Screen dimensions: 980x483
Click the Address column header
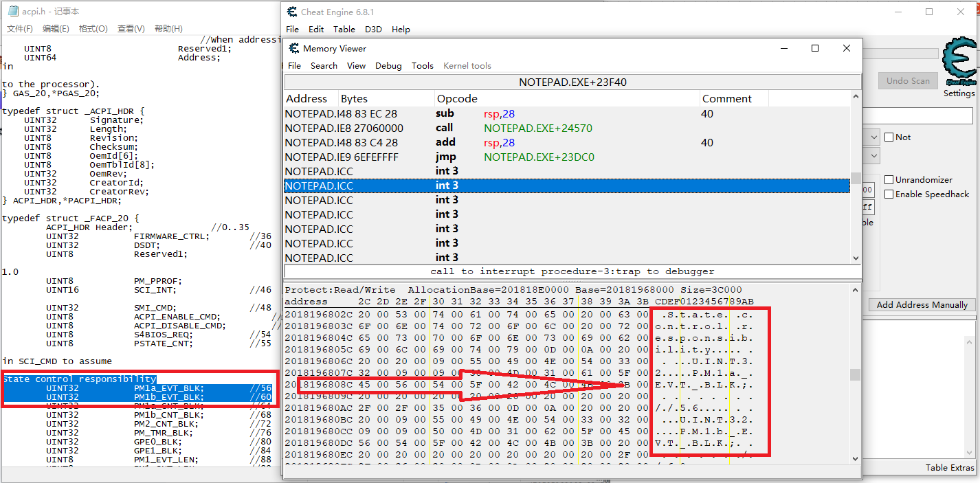[x=311, y=98]
